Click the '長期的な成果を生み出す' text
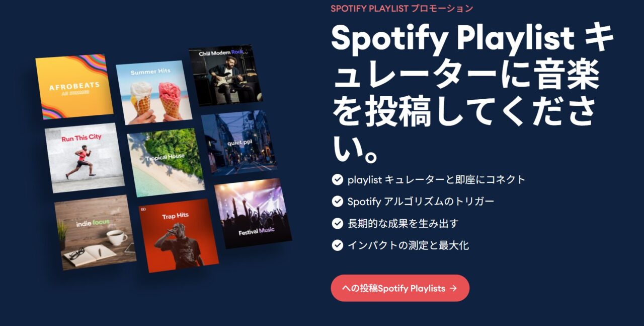This screenshot has width=644, height=326. click(x=403, y=223)
